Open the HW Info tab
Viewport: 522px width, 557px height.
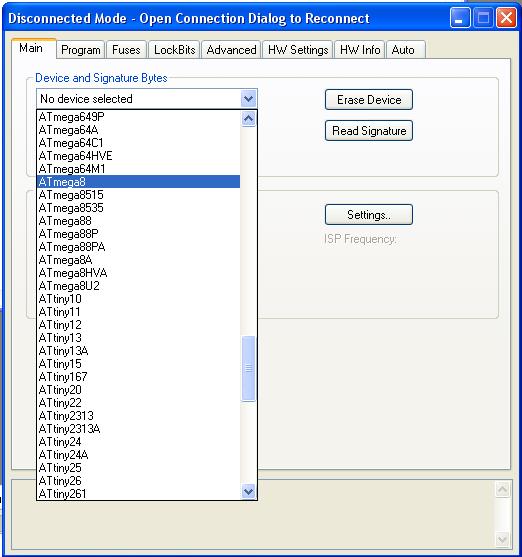(x=360, y=49)
